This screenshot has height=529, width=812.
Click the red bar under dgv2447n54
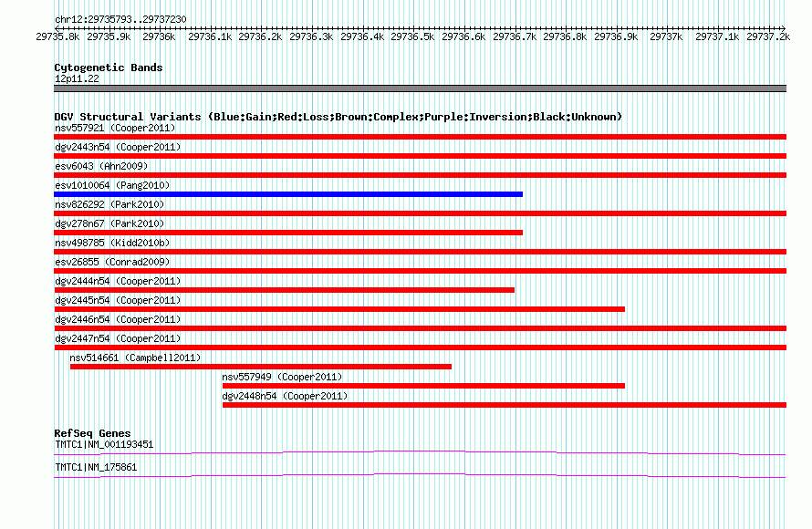[x=420, y=347]
